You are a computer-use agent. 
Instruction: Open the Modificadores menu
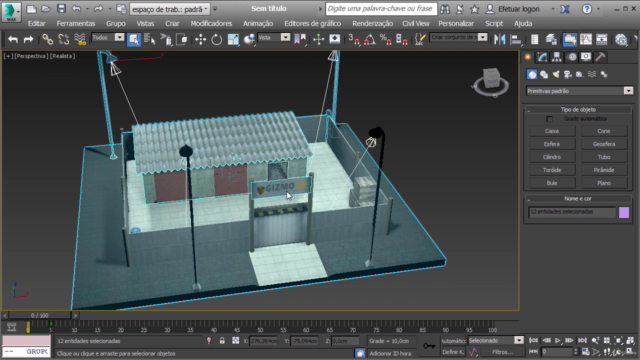click(x=211, y=24)
